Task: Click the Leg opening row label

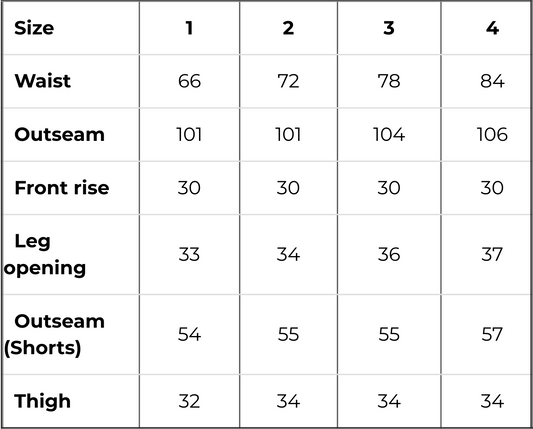Action: (71, 255)
